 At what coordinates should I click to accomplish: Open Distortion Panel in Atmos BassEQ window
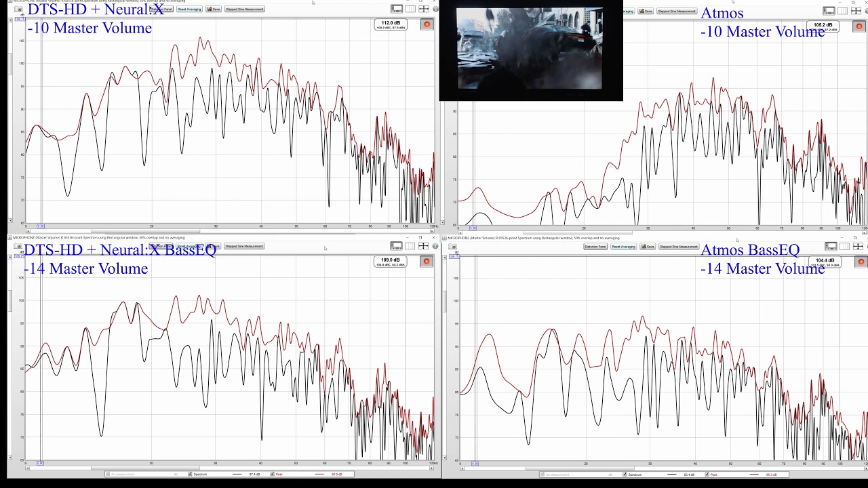[595, 247]
